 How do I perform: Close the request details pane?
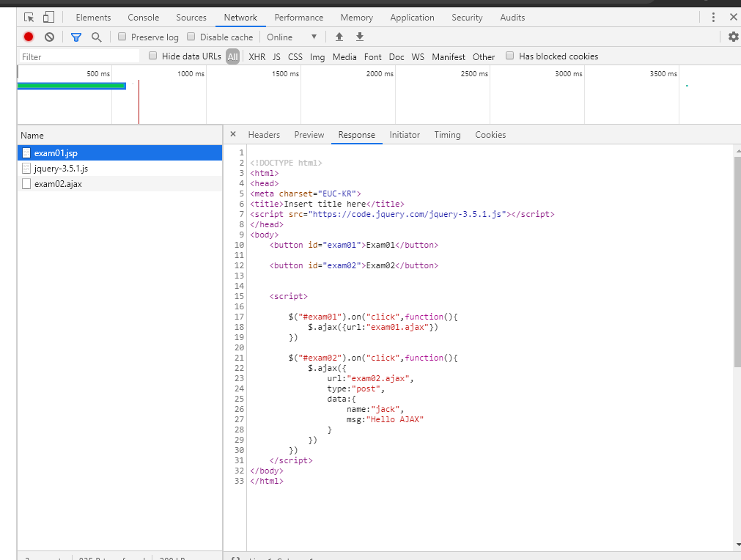click(233, 134)
